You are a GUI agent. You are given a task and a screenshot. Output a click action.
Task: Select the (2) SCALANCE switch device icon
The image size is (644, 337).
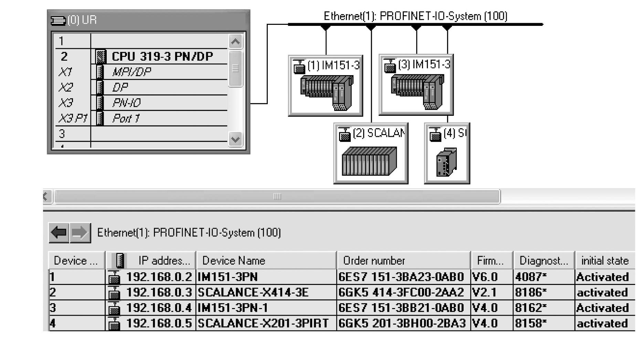pyautogui.click(x=371, y=153)
